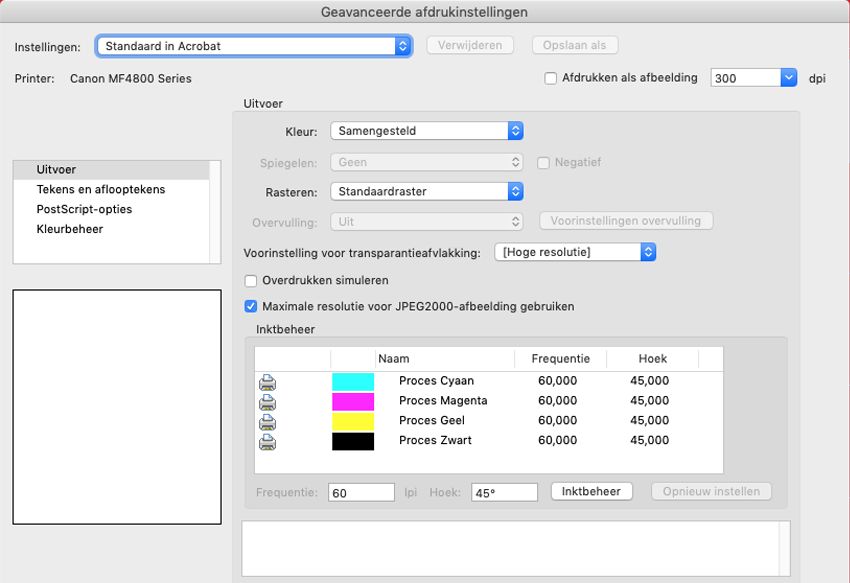850x583 pixels.
Task: Click angle 45,000 of Proces Zwart
Action: (x=649, y=440)
